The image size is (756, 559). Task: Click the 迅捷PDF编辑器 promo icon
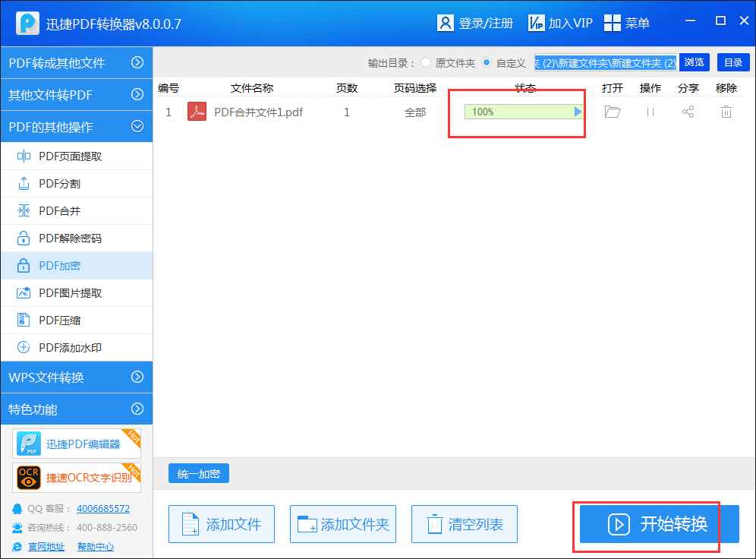coord(28,444)
